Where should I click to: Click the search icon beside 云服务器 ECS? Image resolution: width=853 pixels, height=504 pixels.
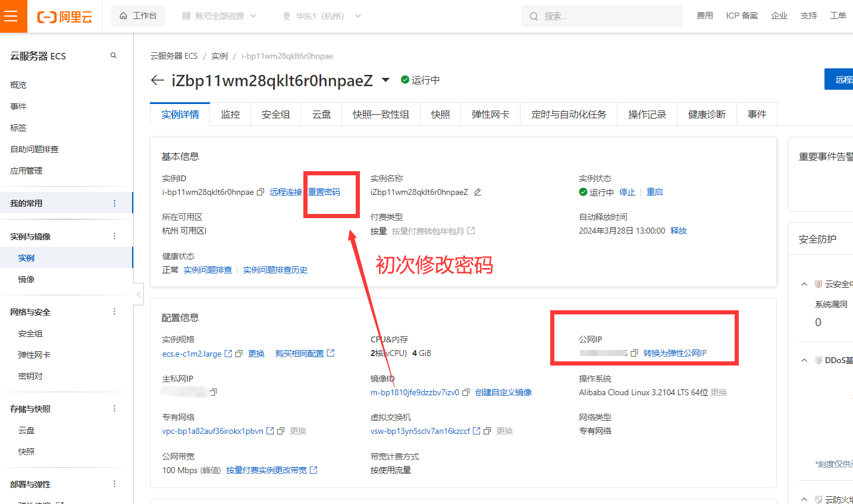[114, 55]
